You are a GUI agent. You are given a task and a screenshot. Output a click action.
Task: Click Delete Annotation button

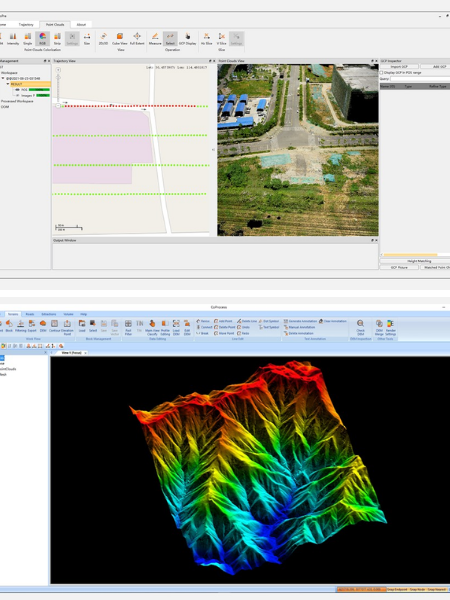click(299, 333)
